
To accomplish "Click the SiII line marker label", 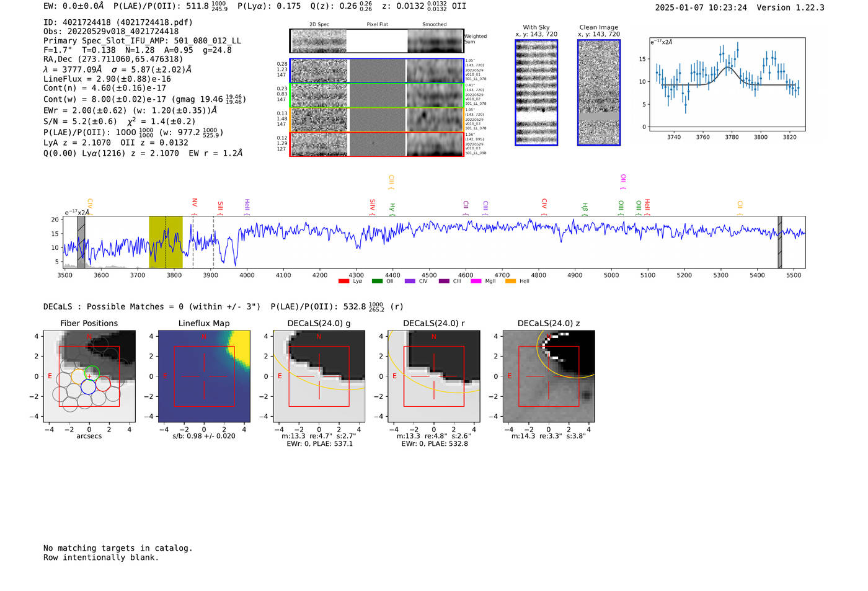I will pos(220,206).
